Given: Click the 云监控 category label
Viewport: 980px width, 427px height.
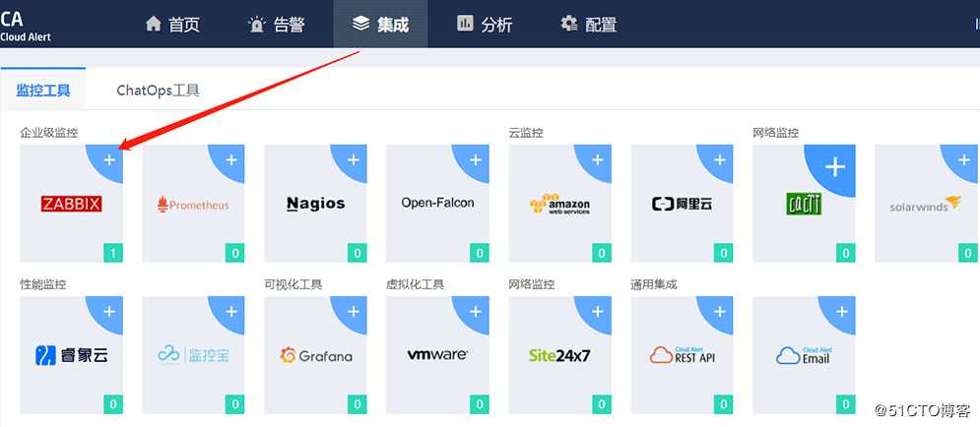Looking at the screenshot, I should coord(526,133).
